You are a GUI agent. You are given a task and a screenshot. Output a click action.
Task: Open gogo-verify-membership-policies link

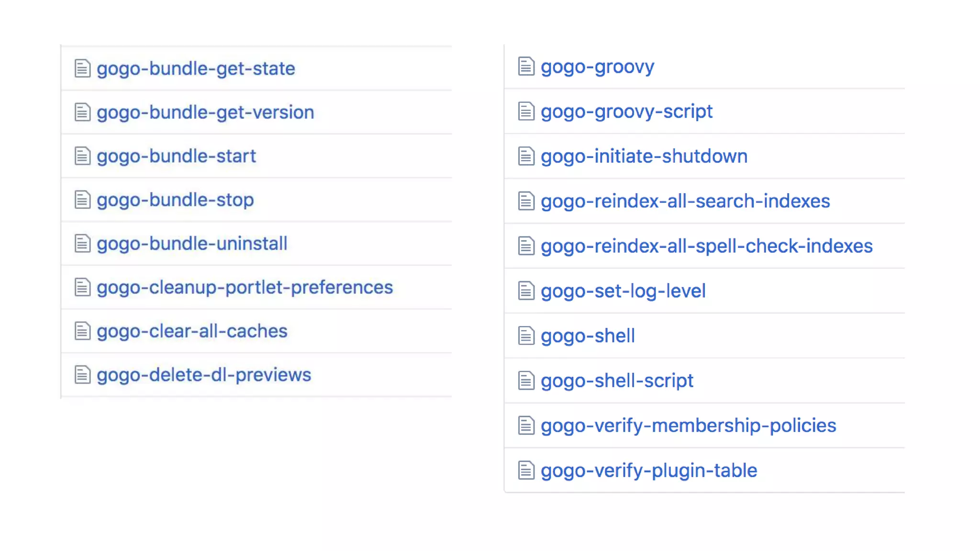(x=688, y=426)
